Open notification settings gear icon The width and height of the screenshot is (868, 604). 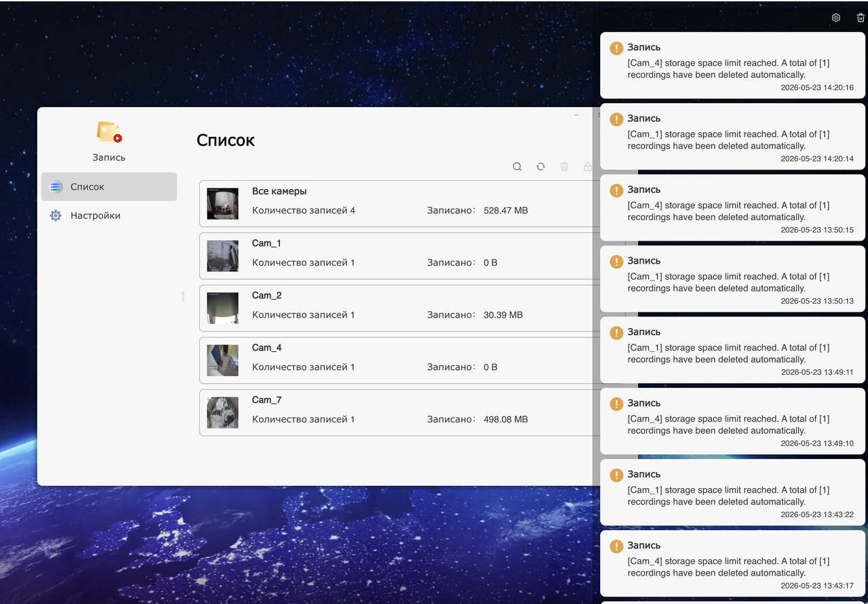[836, 18]
